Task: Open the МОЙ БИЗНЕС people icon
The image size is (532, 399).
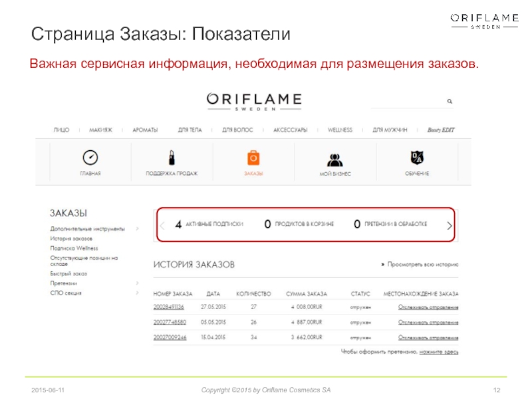Action: pyautogui.click(x=335, y=160)
